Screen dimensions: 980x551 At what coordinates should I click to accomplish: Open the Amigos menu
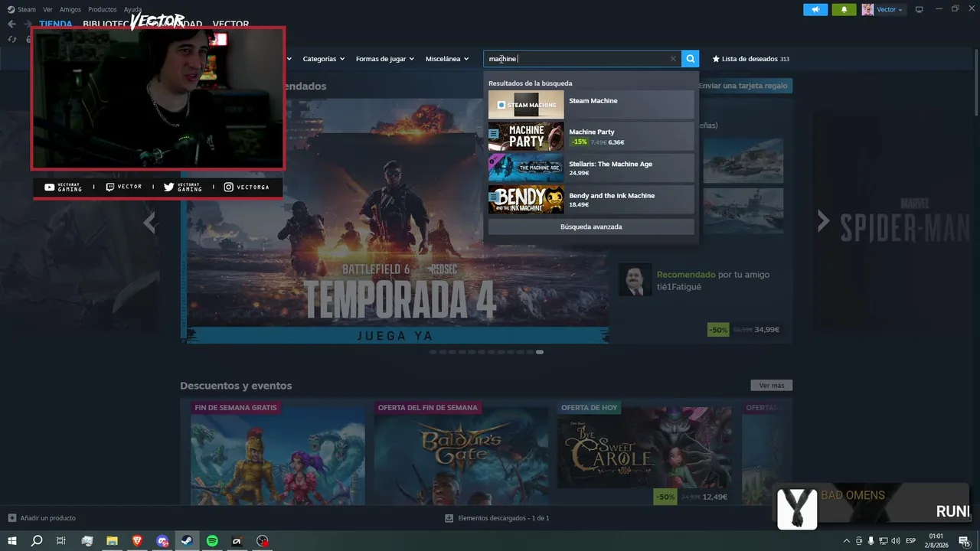(x=70, y=9)
